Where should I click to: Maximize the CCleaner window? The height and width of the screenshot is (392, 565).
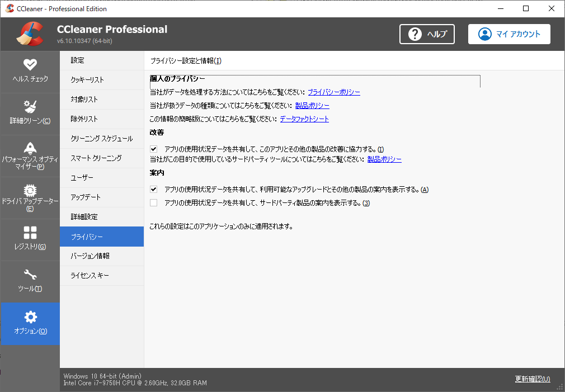tap(526, 8)
